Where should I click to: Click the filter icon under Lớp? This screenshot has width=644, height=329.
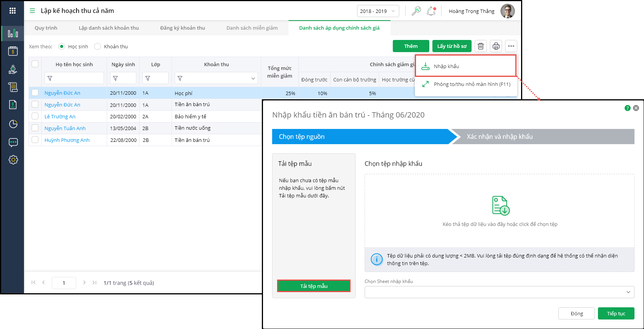148,78
